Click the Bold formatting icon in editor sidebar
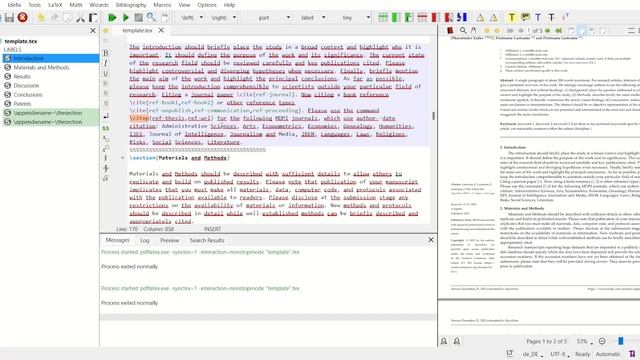The image size is (640, 360). 106,53
